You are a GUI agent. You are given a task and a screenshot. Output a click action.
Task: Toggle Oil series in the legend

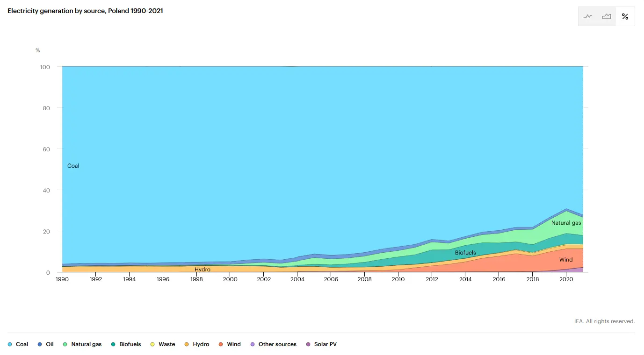46,344
